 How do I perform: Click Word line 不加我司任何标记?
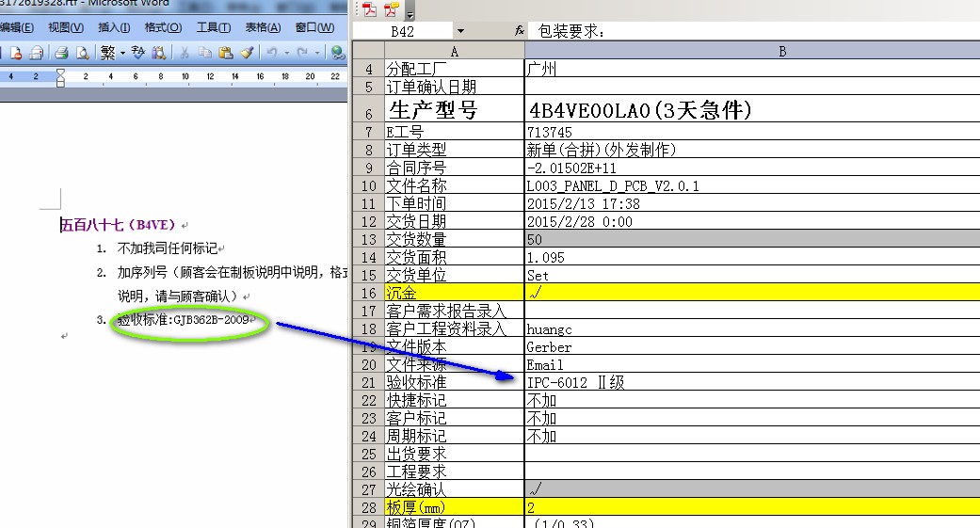(168, 248)
